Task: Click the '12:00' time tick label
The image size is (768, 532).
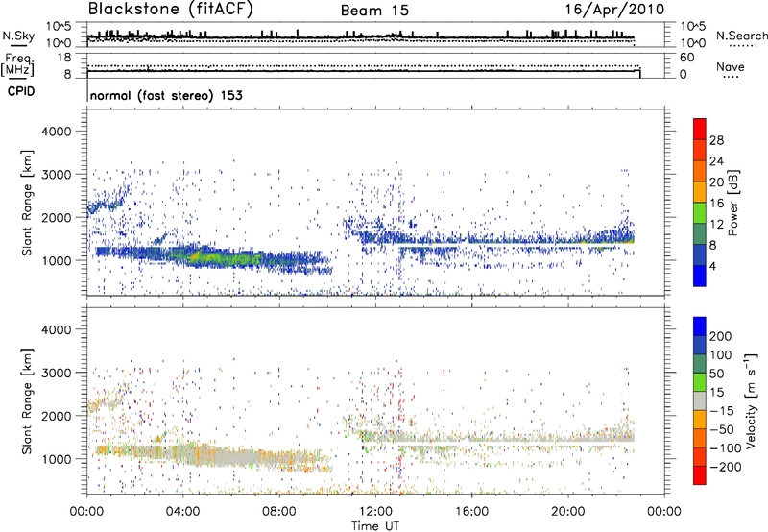Action: coord(375,512)
